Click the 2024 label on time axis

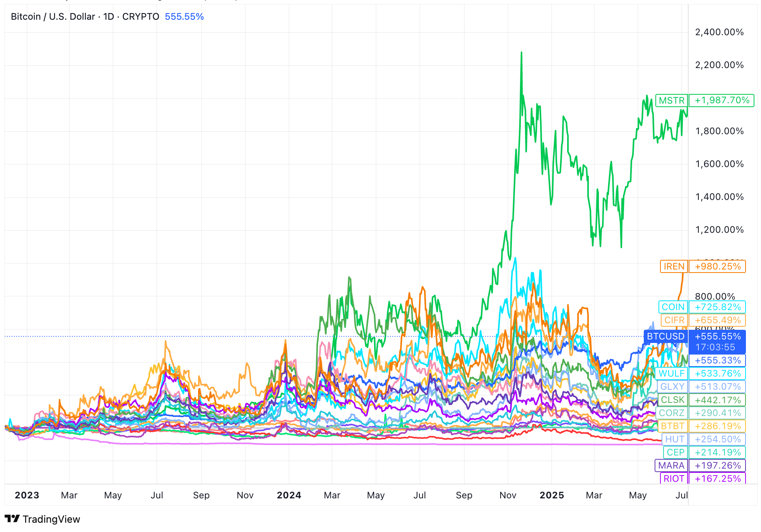[x=289, y=495]
